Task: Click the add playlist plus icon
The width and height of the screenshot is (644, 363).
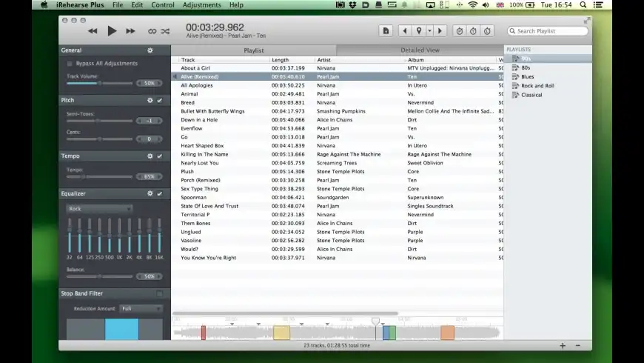Action: tap(563, 346)
